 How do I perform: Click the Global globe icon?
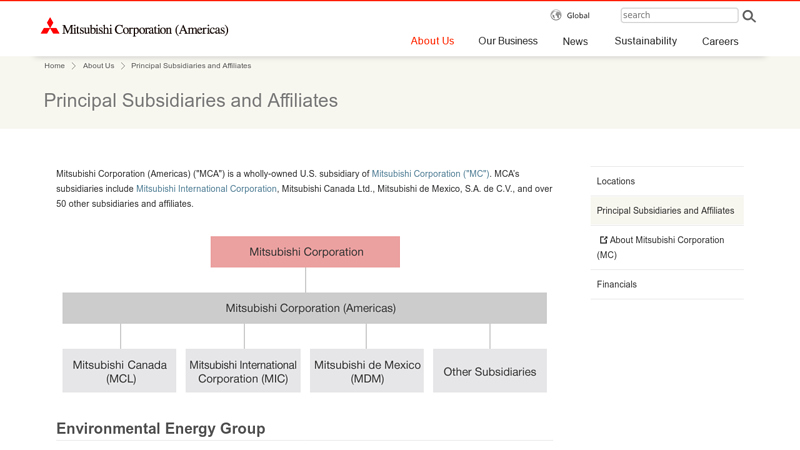(556, 15)
